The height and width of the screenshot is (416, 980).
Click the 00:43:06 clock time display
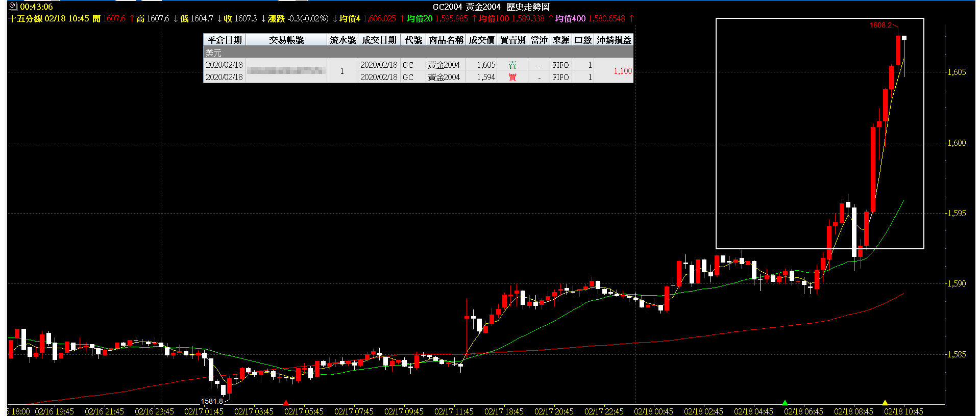36,7
